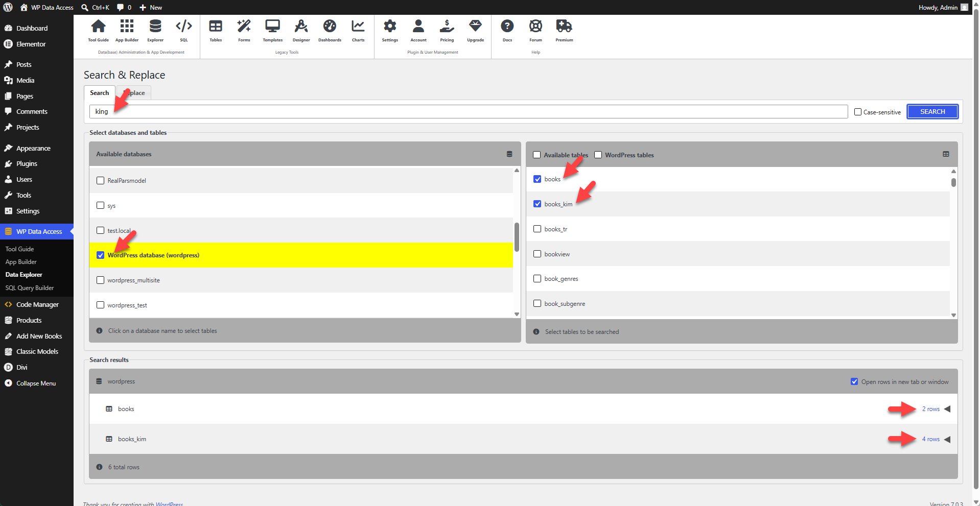Click New in the admin bar
The width and height of the screenshot is (980, 506).
(151, 7)
